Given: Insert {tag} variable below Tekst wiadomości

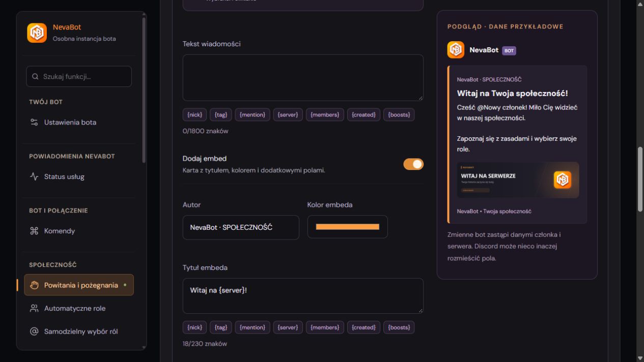Looking at the screenshot, I should pos(221,115).
